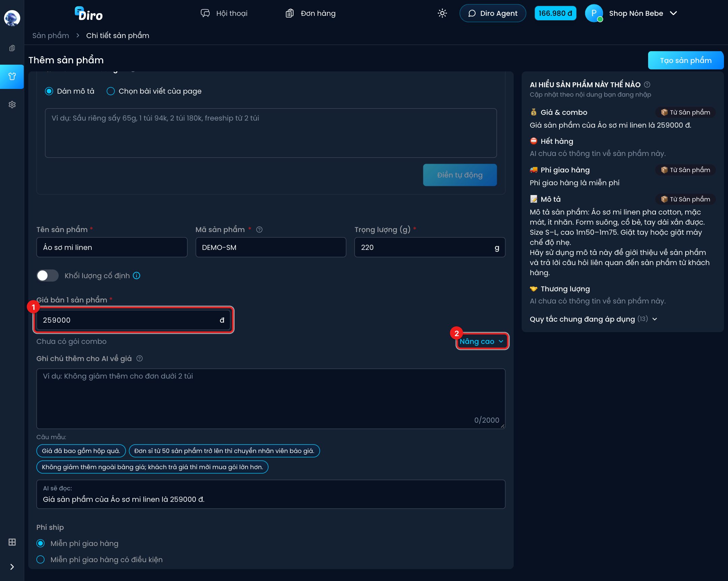Click help icon next to Mã sản phẩm
The height and width of the screenshot is (581, 728).
coord(259,230)
